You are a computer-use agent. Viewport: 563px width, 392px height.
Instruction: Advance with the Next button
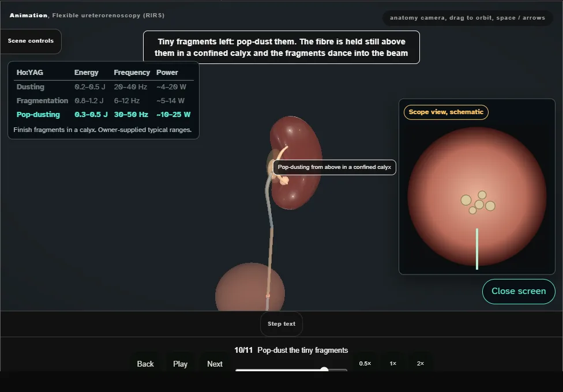(215, 364)
